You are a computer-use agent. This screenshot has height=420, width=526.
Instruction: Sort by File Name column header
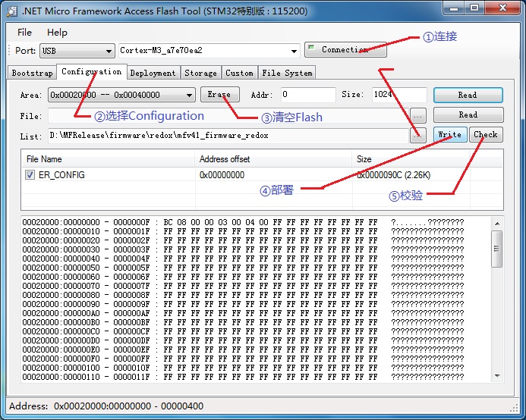click(x=108, y=159)
